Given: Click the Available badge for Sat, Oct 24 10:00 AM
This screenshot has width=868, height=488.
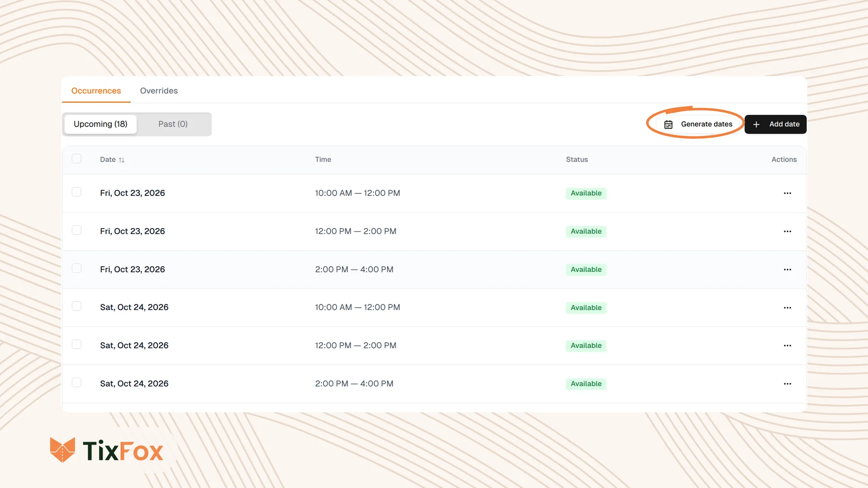Looking at the screenshot, I should pos(586,308).
